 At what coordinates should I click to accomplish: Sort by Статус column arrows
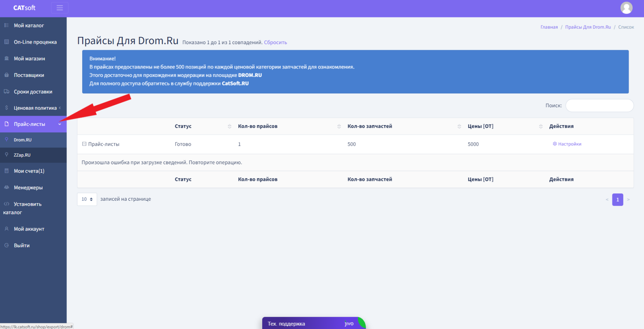(x=229, y=126)
